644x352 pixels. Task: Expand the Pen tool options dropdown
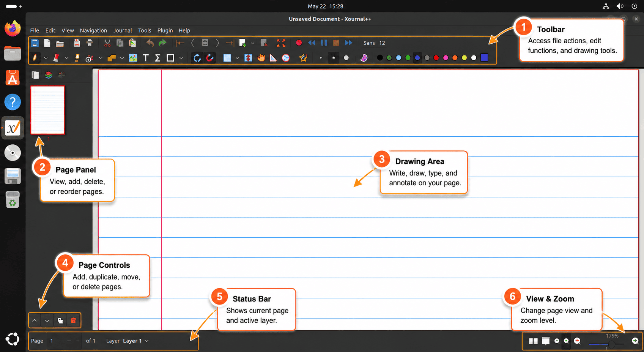click(46, 58)
